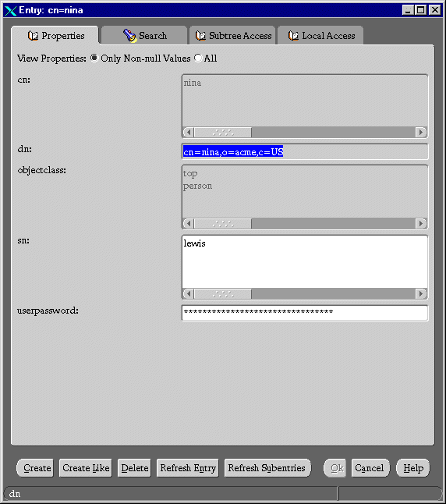Click left arrow of cn field scrollbar
This screenshot has height=504, width=446.
tap(189, 132)
